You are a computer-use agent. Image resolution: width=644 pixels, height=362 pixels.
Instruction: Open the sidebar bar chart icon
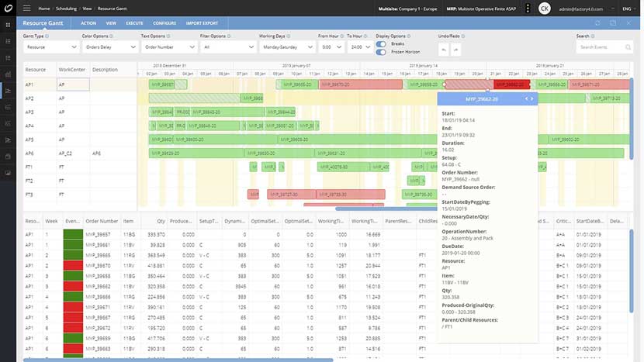8,74
